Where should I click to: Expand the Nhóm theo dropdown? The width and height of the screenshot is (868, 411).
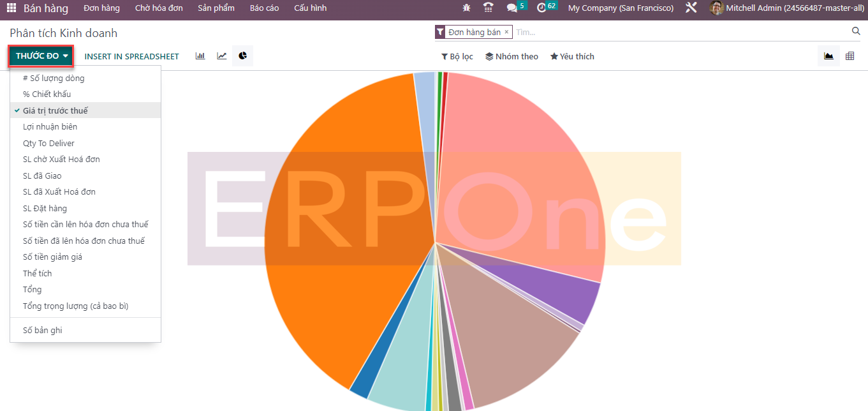pyautogui.click(x=511, y=57)
